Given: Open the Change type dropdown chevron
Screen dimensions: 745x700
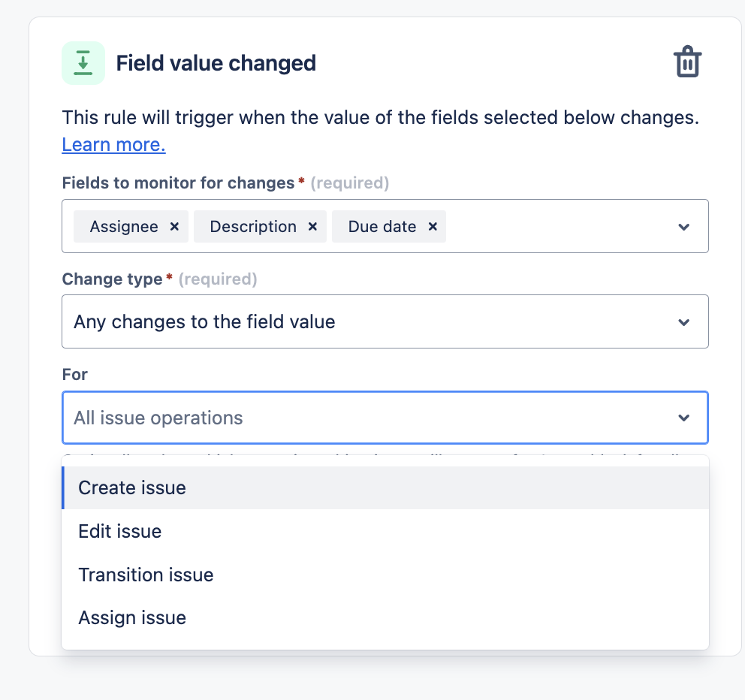Looking at the screenshot, I should (683, 322).
